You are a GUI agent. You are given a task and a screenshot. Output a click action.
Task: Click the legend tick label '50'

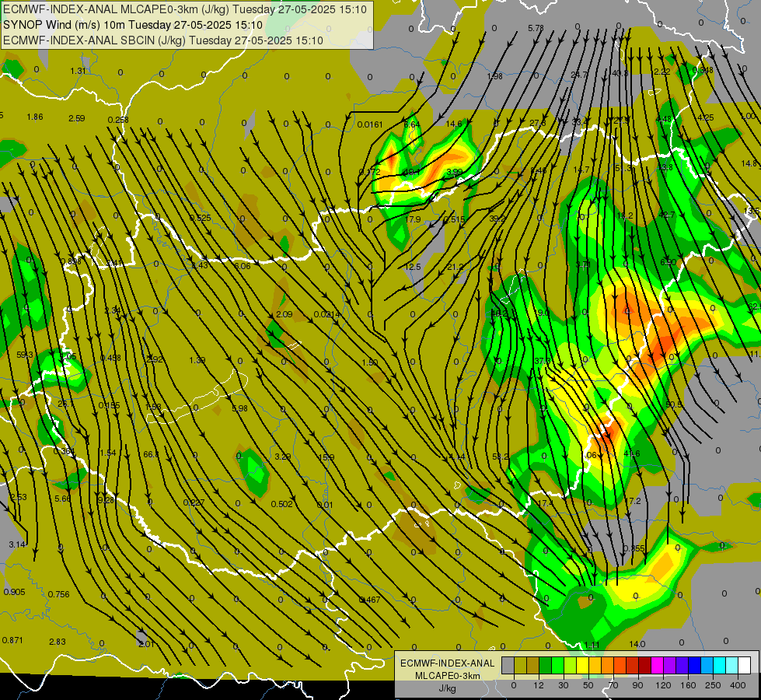pyautogui.click(x=588, y=685)
